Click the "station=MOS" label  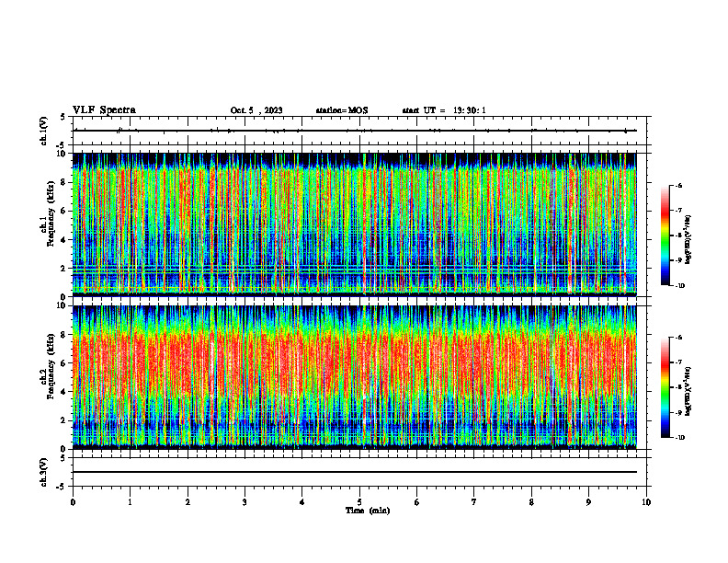pos(342,110)
